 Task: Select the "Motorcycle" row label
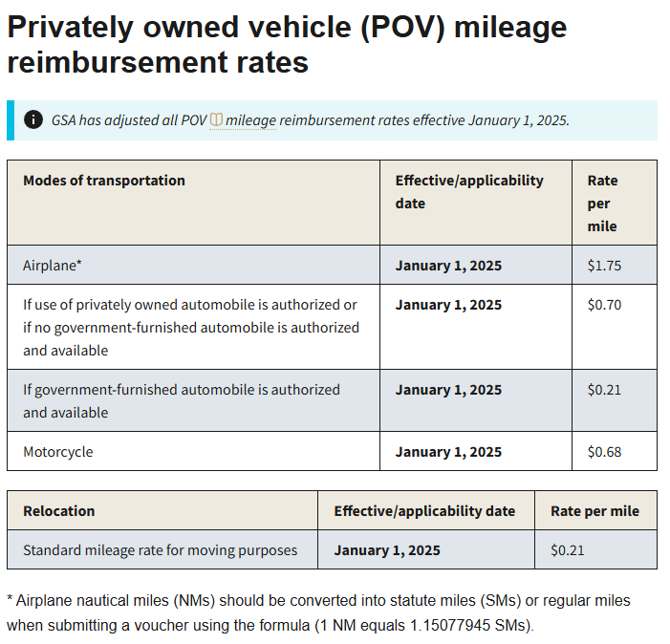pyautogui.click(x=58, y=452)
